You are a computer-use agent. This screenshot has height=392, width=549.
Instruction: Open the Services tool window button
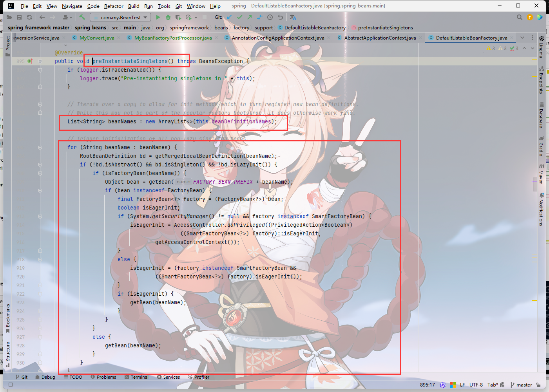168,377
